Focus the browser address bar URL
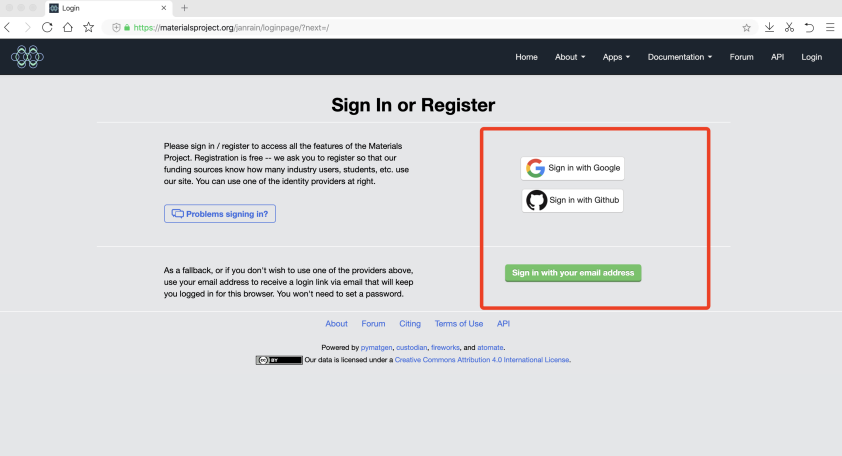The image size is (842, 456). tap(400, 27)
